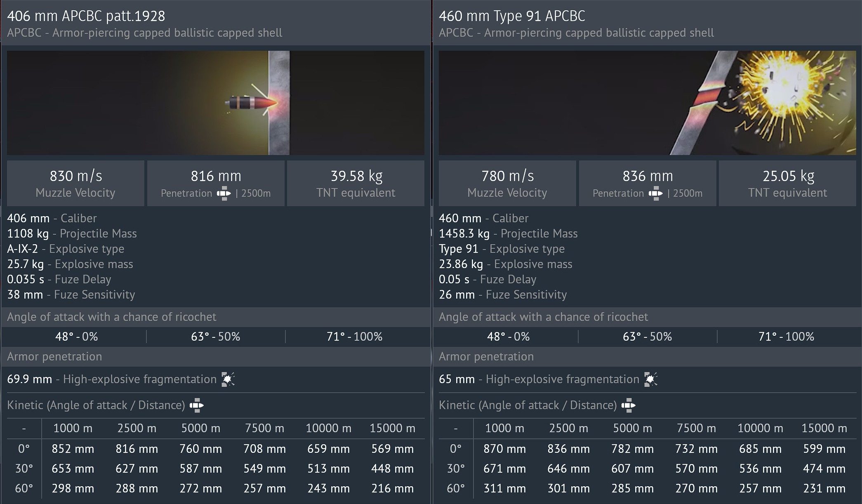862x504 pixels.
Task: Click APCBC description under 460 mm title
Action: (577, 33)
